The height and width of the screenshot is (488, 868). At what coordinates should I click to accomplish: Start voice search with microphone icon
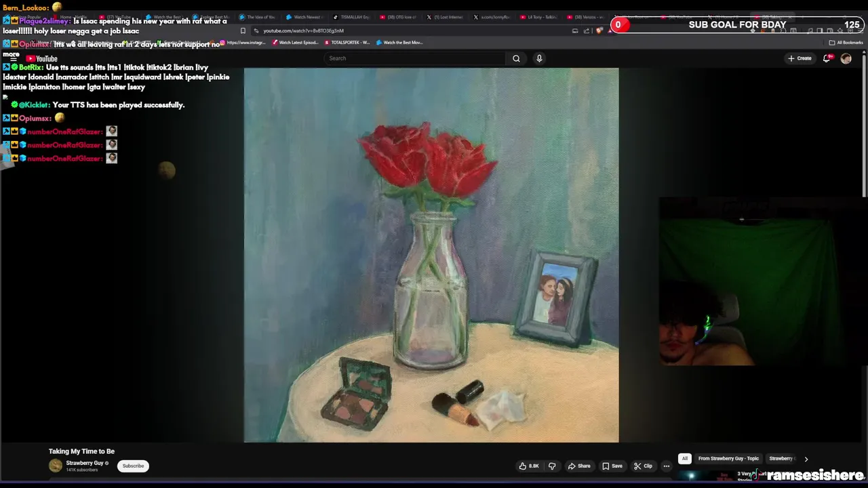[x=539, y=58]
